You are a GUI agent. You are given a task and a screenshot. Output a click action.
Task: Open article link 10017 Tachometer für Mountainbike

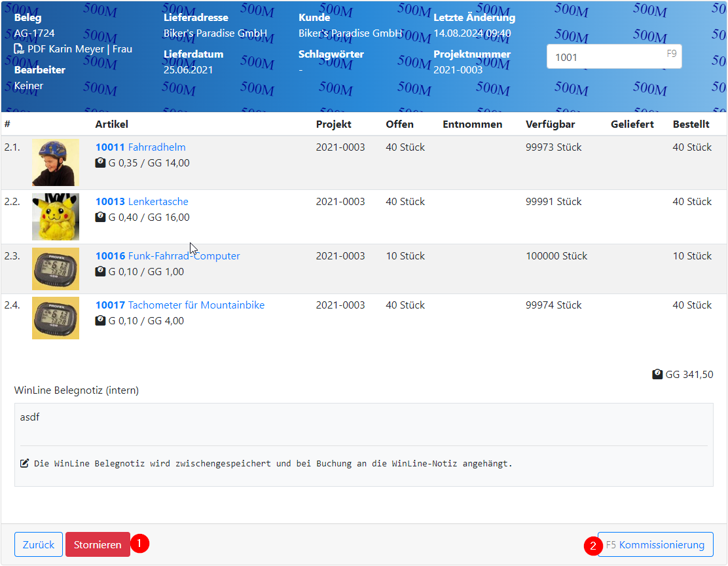179,305
